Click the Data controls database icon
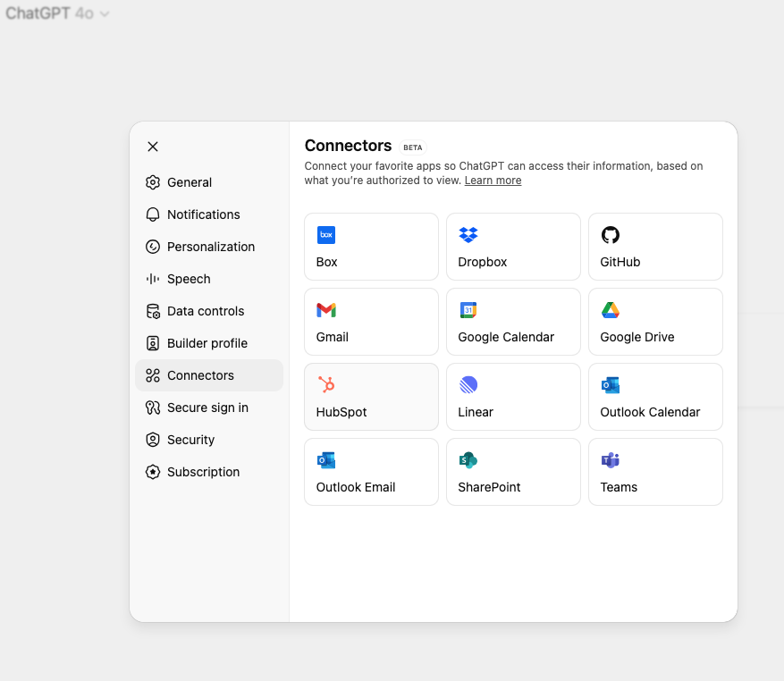784x681 pixels. click(153, 311)
